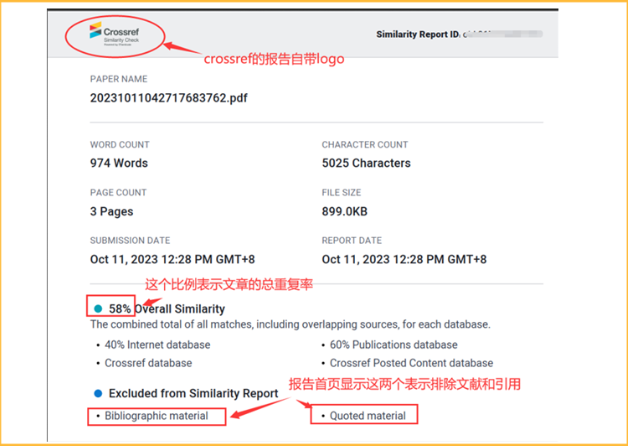Screen dimensions: 628x446
Task: Select the Crossref database entry
Action: tap(148, 363)
